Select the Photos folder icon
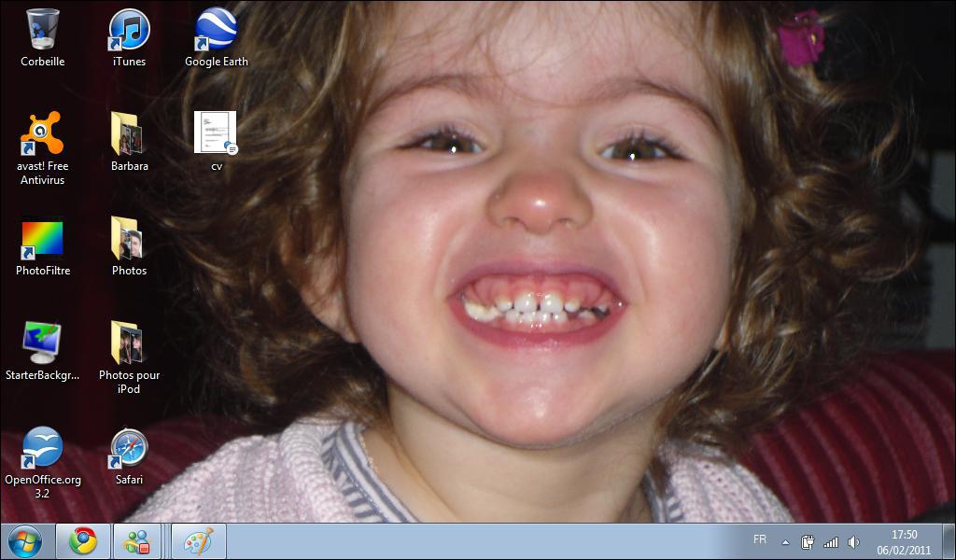 (x=129, y=238)
